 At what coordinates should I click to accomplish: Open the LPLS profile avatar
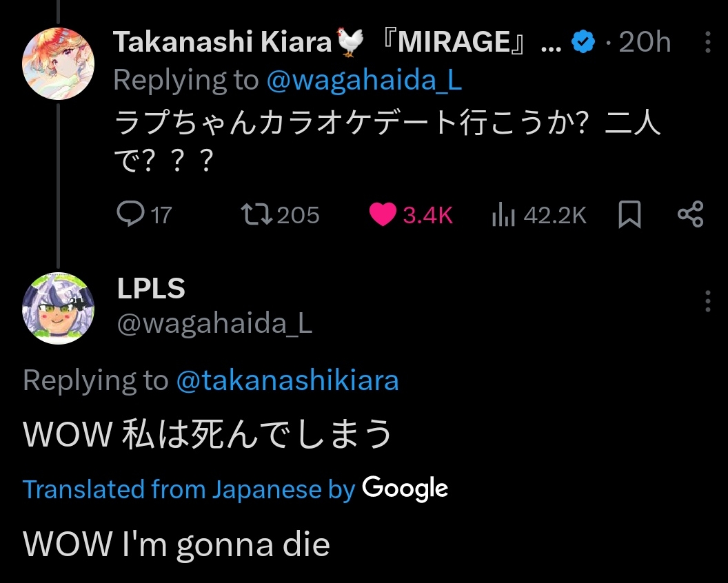pyautogui.click(x=58, y=308)
